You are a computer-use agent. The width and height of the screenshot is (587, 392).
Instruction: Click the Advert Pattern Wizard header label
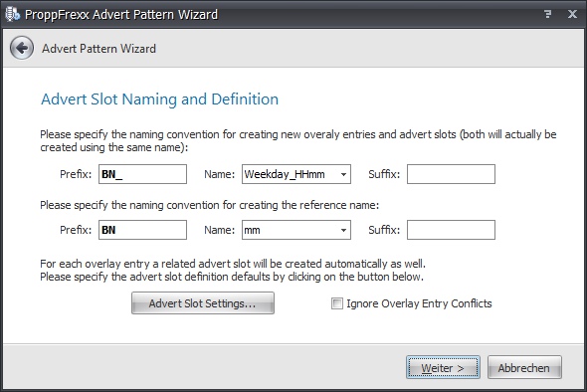point(98,49)
